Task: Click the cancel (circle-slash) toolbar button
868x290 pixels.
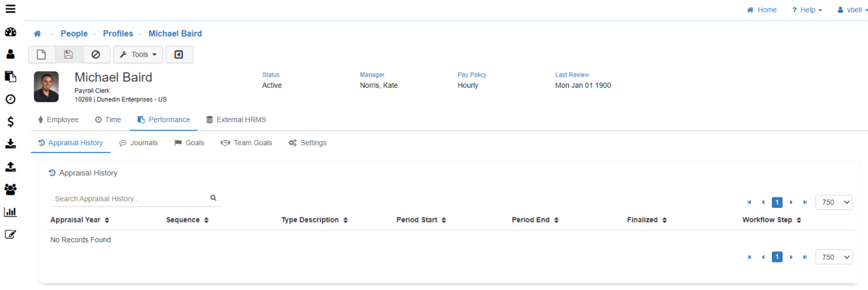Action: [x=96, y=55]
